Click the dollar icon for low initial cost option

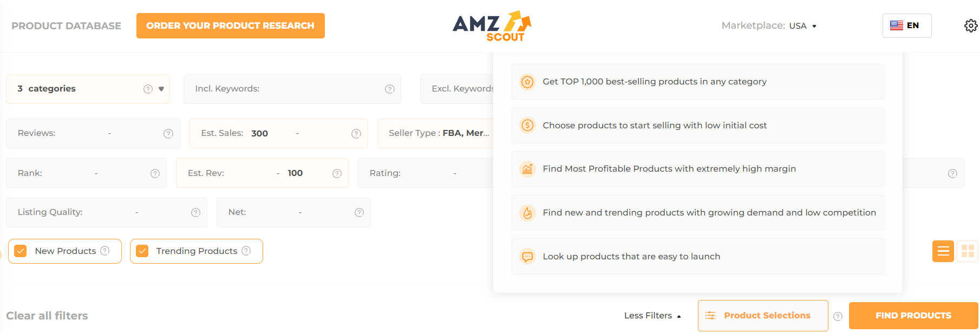pos(527,126)
